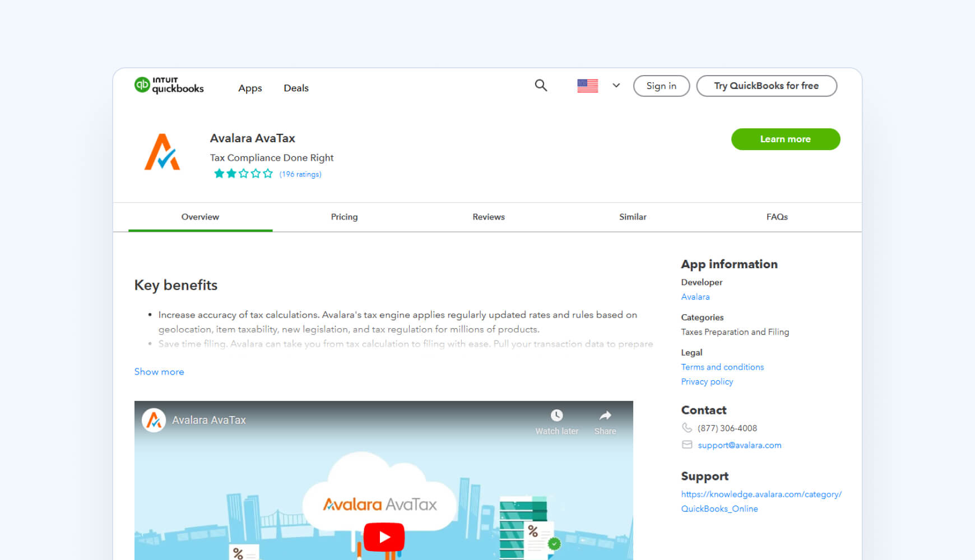
Task: Click the Avalara channel avatar in video
Action: tap(154, 420)
